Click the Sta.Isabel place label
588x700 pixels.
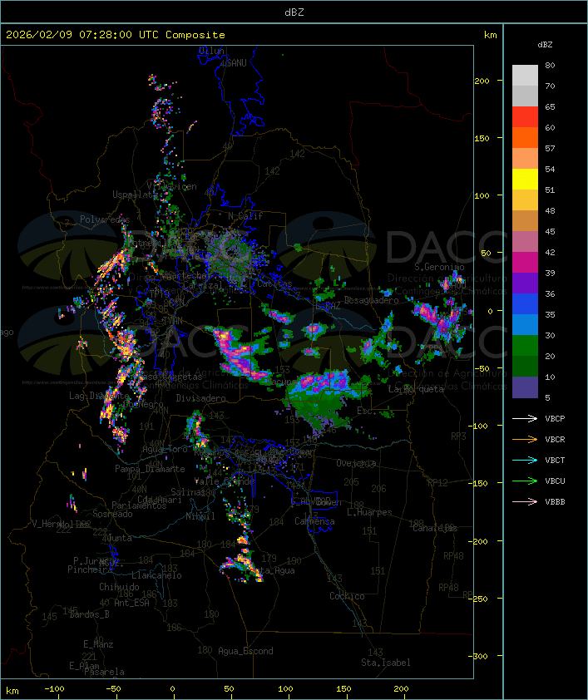point(386,663)
